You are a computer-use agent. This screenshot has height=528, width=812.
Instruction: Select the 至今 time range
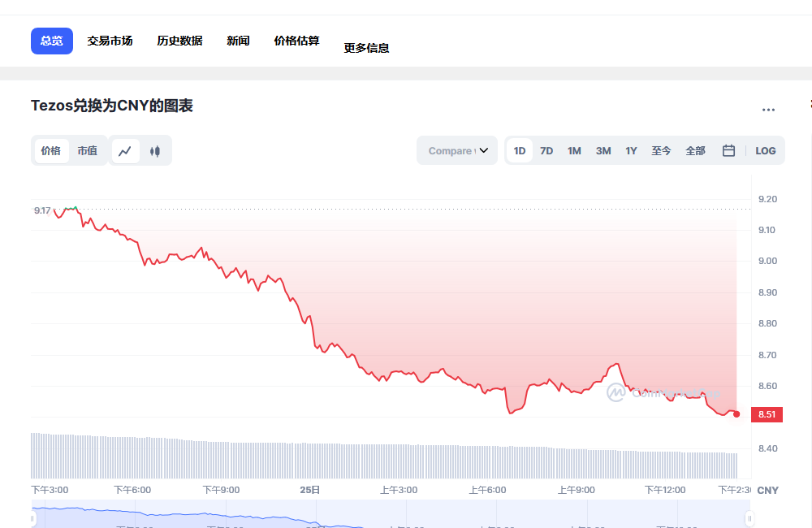[661, 151]
